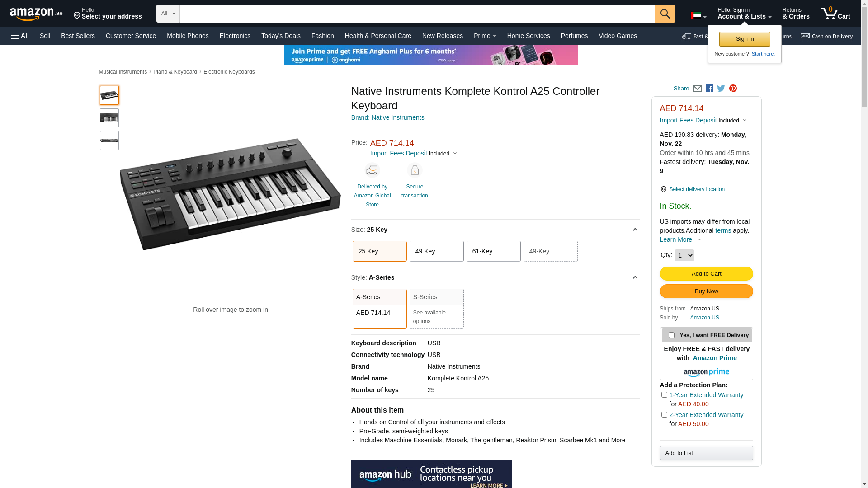Open the shopping cart icon
Screen dimensions: 868x488
point(835,14)
